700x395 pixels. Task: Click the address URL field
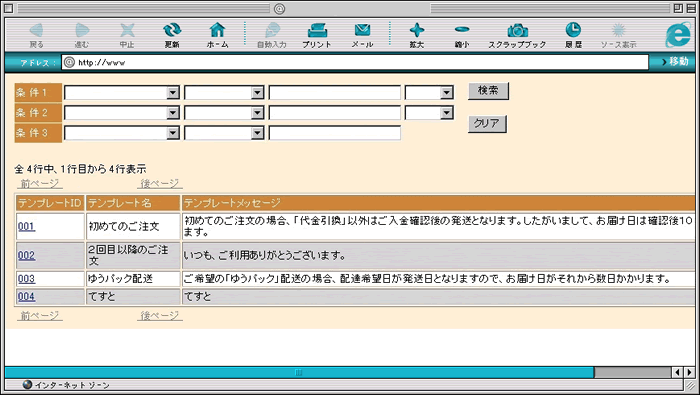(355, 62)
